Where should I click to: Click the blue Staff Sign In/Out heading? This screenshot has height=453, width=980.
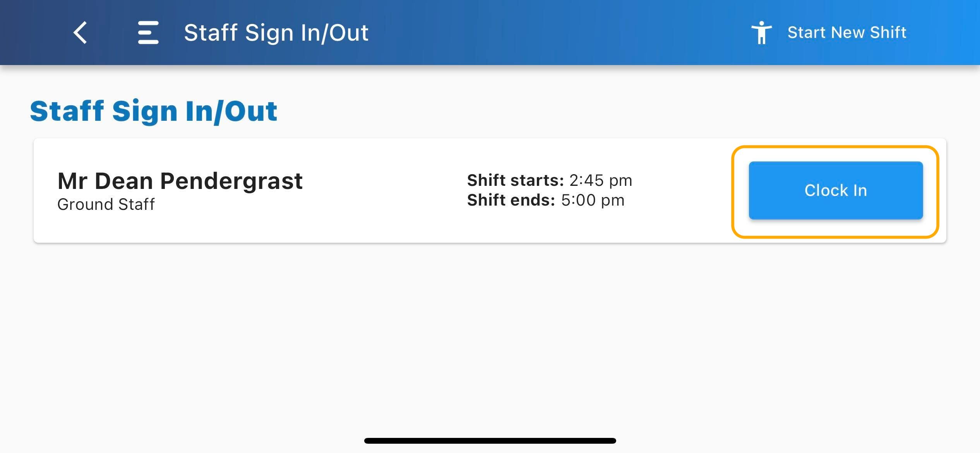[x=154, y=112]
